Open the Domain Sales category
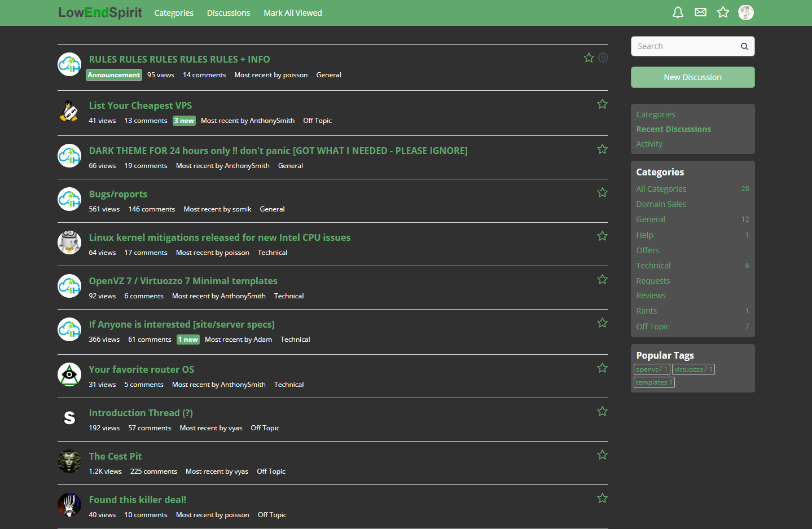The width and height of the screenshot is (812, 529). point(661,204)
